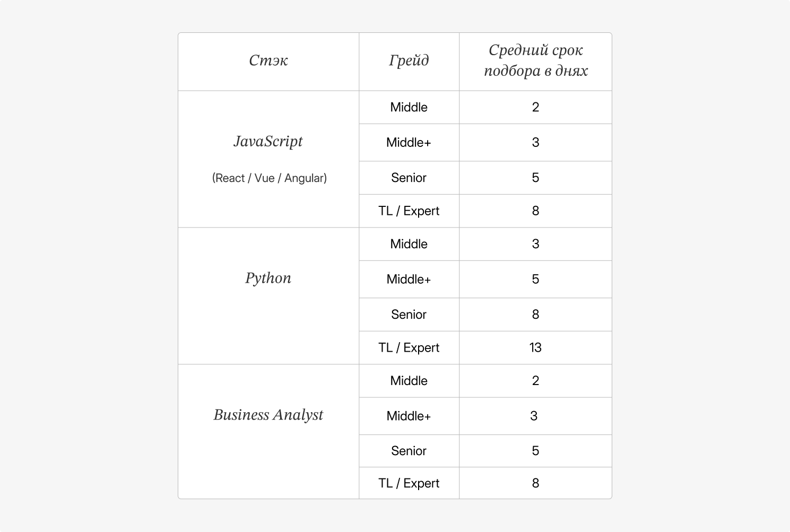The width and height of the screenshot is (790, 532).
Task: Select Senior grade under Business Analyst
Action: tap(409, 451)
